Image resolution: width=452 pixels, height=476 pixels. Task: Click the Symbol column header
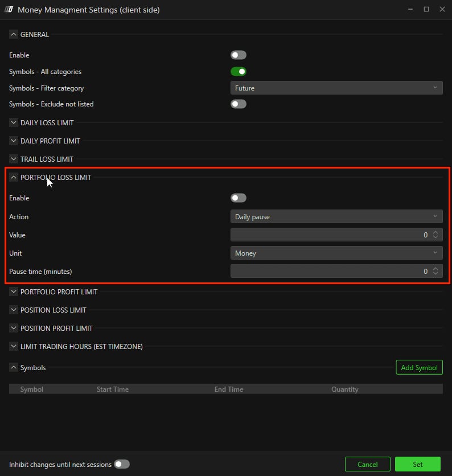[x=32, y=389]
